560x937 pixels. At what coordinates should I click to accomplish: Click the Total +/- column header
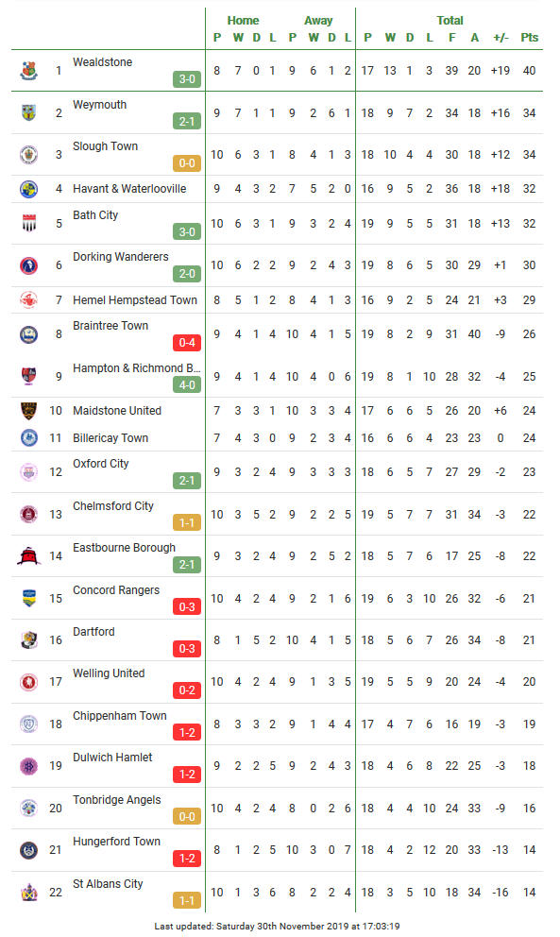[x=501, y=38]
